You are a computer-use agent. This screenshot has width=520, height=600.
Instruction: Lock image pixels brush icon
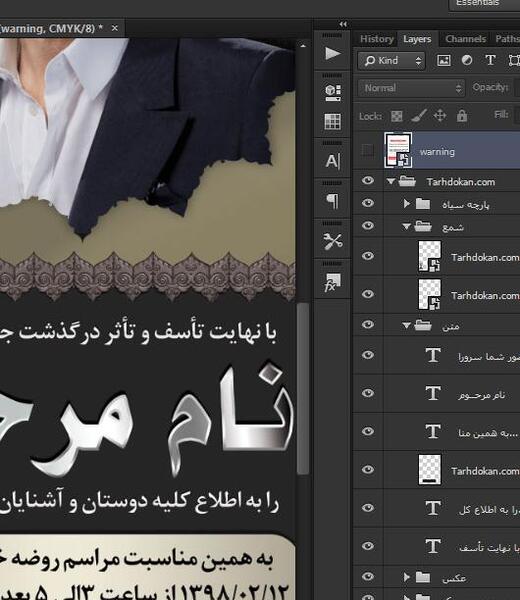coord(419,116)
